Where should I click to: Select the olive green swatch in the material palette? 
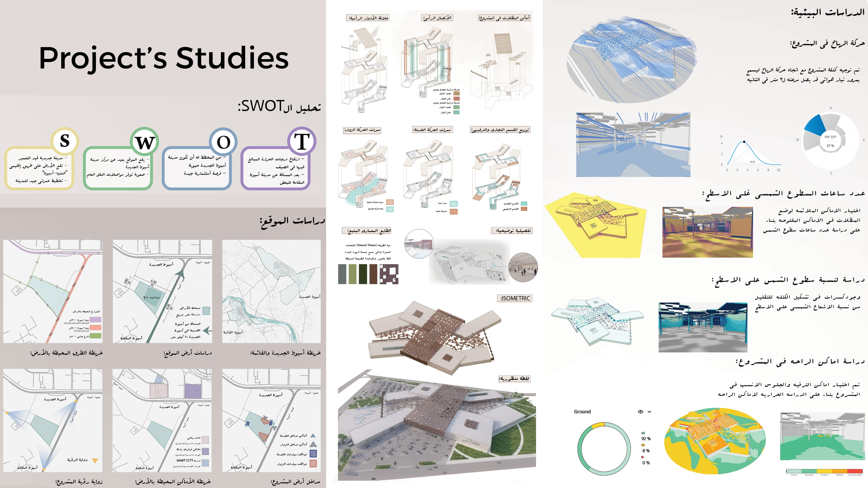(x=352, y=274)
